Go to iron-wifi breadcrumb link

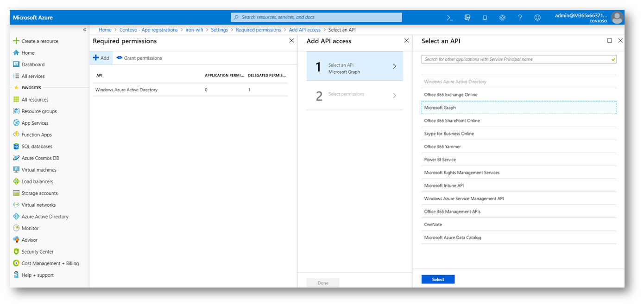pos(194,30)
